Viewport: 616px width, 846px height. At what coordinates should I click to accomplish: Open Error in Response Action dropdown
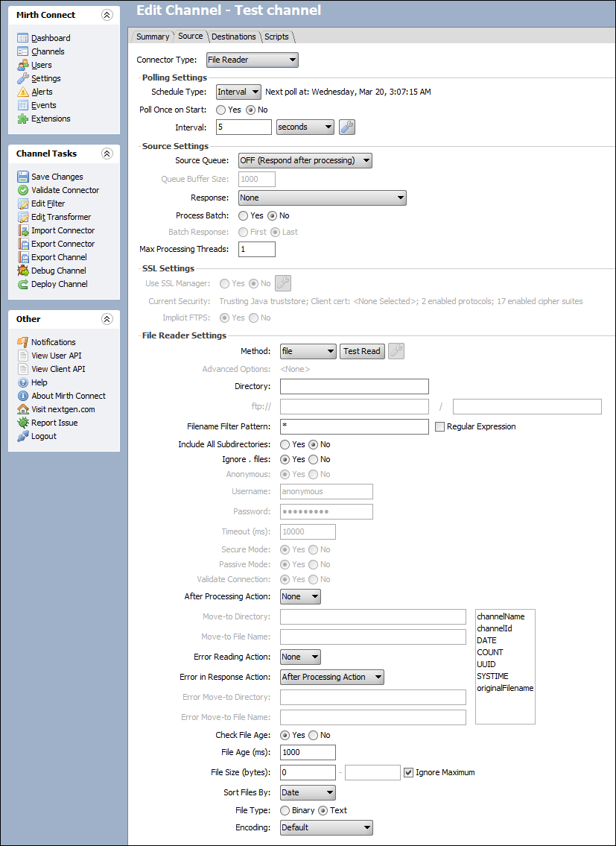coord(332,677)
